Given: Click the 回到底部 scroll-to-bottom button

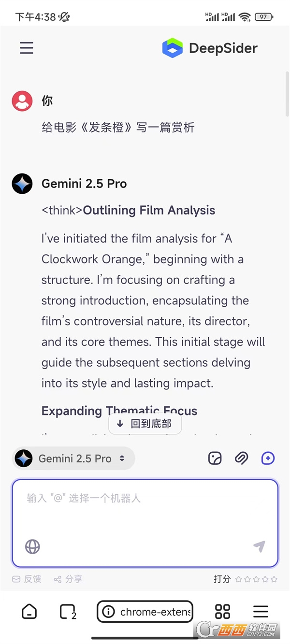Looking at the screenshot, I should (145, 424).
